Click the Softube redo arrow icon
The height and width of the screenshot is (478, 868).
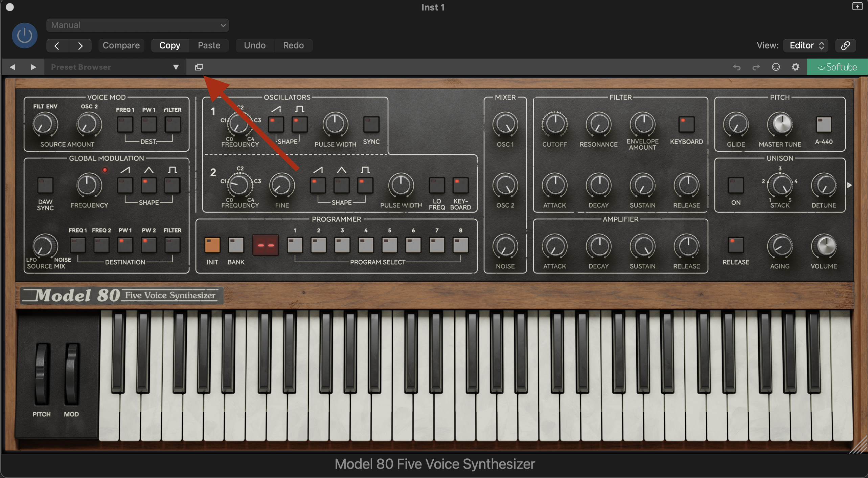[756, 67]
